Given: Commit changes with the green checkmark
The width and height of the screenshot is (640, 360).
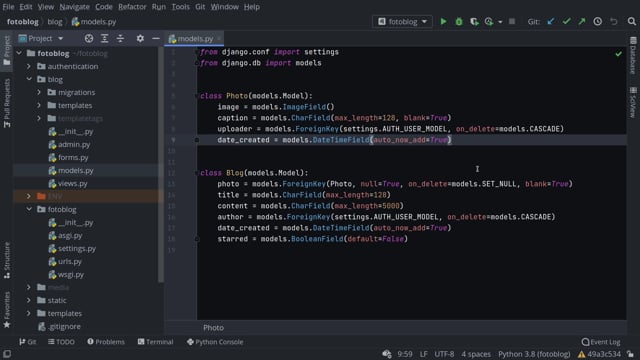Looking at the screenshot, I should pos(567,22).
